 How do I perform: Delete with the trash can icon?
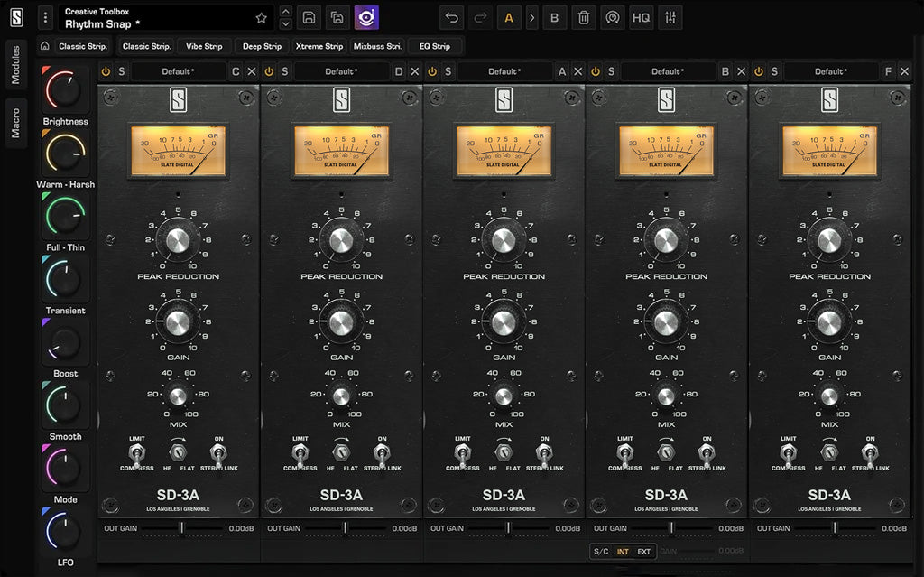[584, 18]
